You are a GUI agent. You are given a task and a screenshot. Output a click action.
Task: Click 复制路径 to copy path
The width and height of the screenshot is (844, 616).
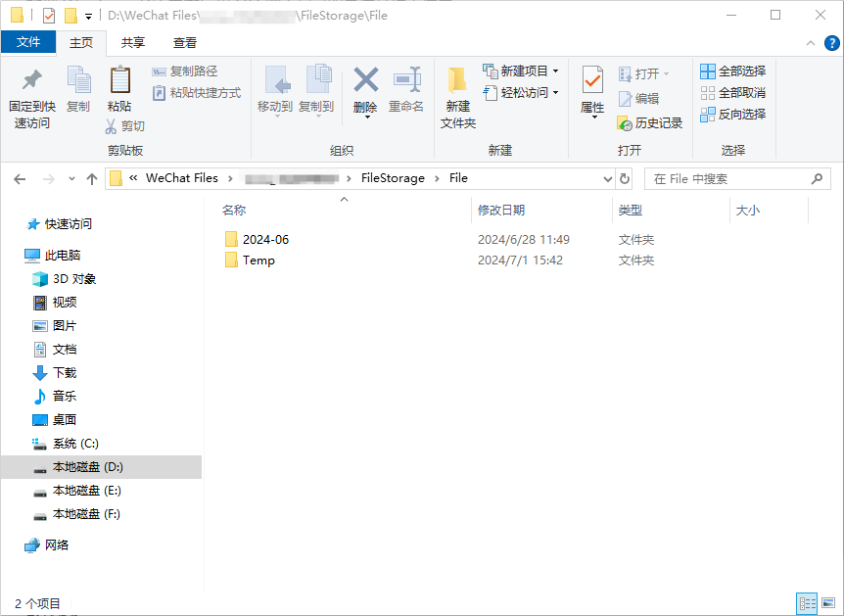[184, 71]
